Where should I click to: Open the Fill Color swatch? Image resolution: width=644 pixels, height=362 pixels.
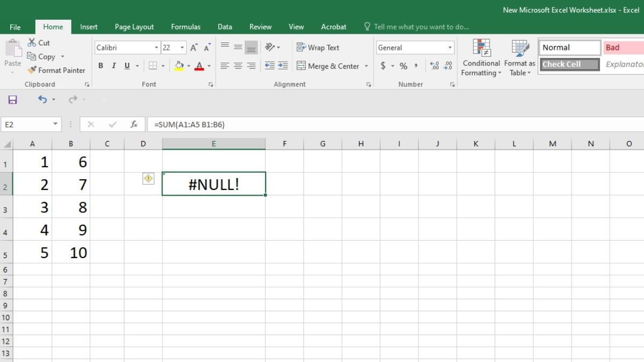pos(179,66)
